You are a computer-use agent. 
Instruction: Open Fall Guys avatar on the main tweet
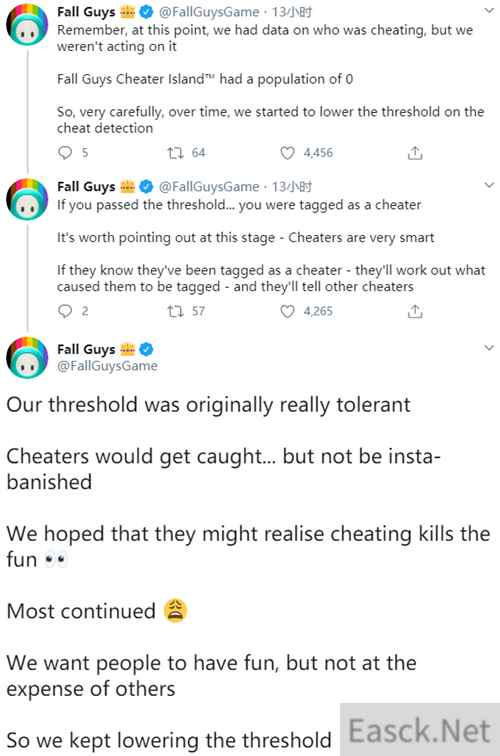point(27,357)
